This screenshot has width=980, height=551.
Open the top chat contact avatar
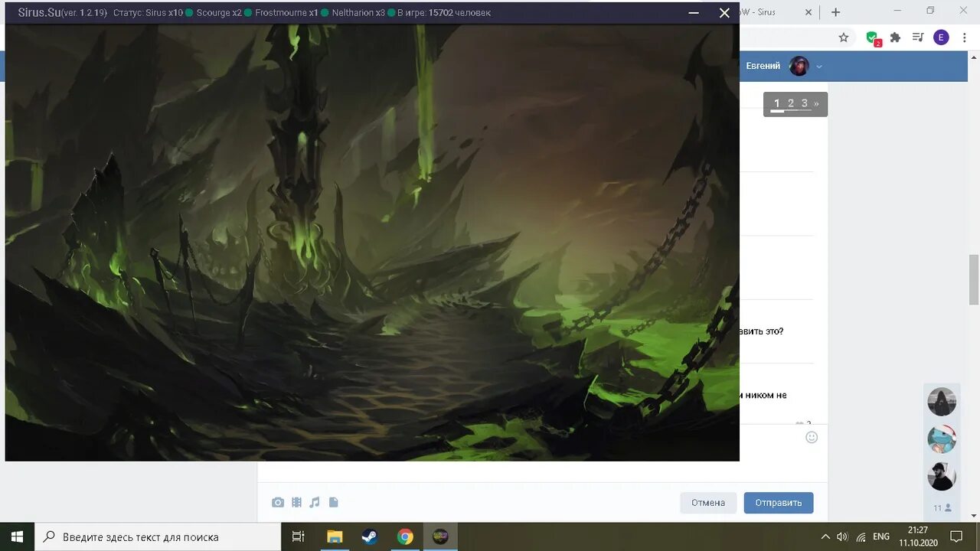coord(942,402)
